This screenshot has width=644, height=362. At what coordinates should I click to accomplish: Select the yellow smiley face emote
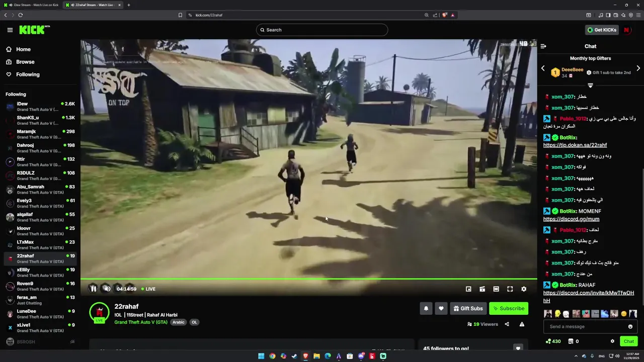[x=624, y=314]
